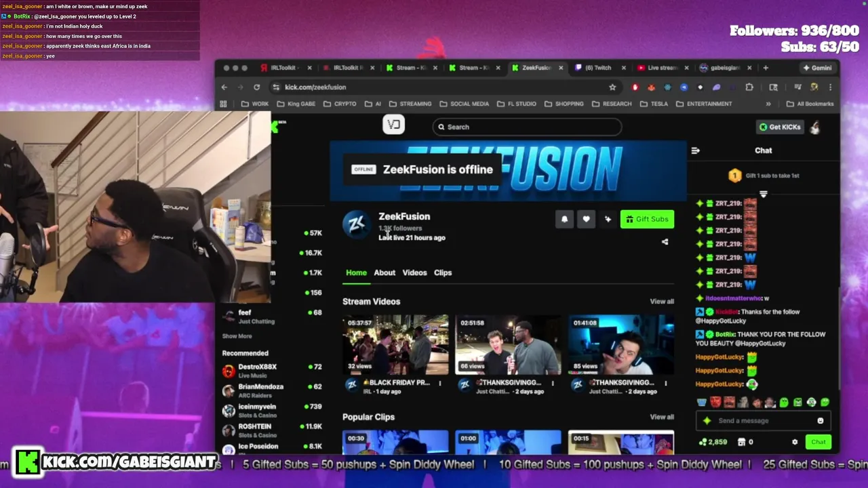Viewport: 868px width, 488px height.
Task: Open the feef channel in the sidebar
Action: [272, 316]
